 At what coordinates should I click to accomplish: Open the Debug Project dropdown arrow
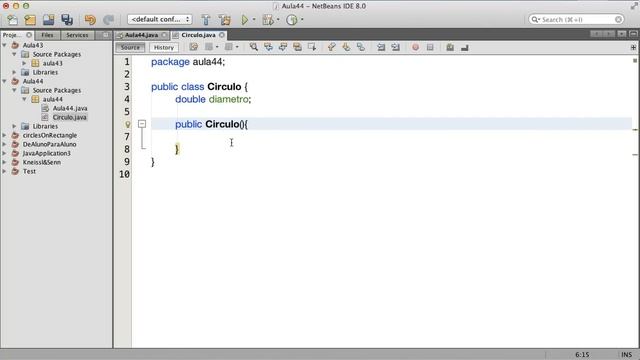click(278, 20)
